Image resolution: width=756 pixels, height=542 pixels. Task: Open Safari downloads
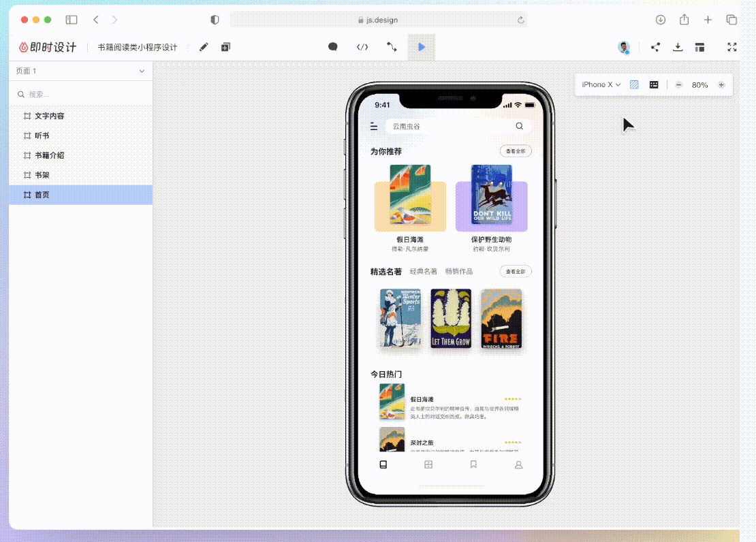tap(661, 20)
